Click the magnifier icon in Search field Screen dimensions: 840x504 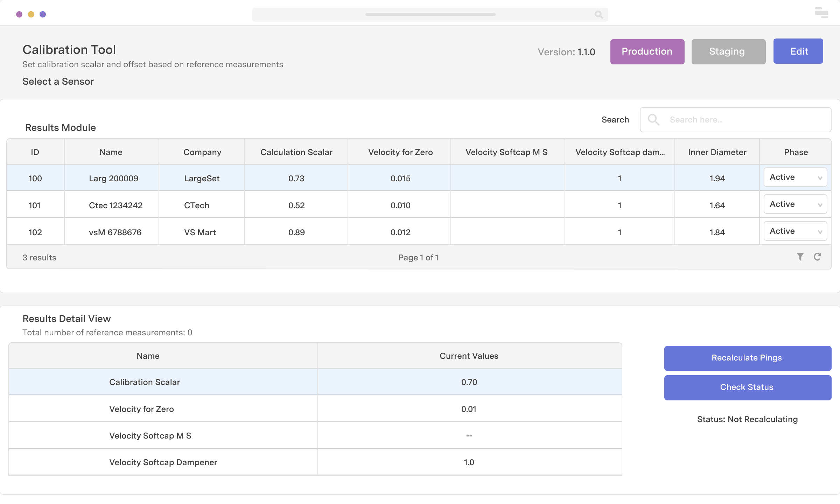(x=653, y=120)
